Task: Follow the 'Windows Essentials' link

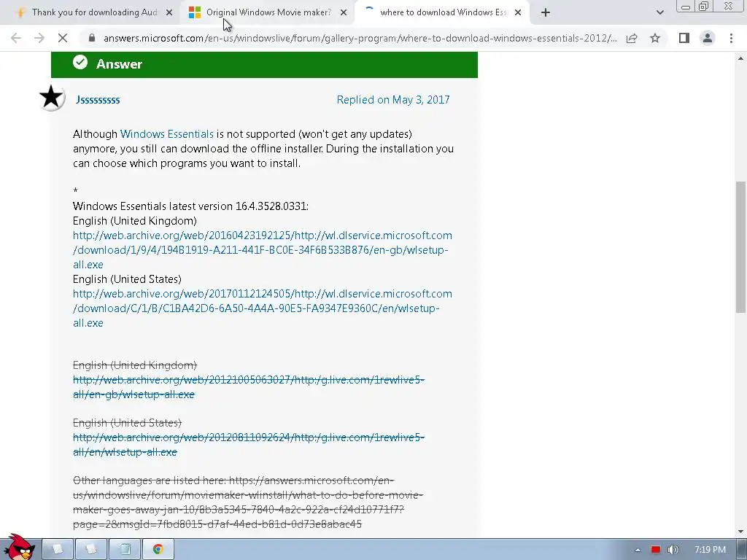Action: click(167, 134)
